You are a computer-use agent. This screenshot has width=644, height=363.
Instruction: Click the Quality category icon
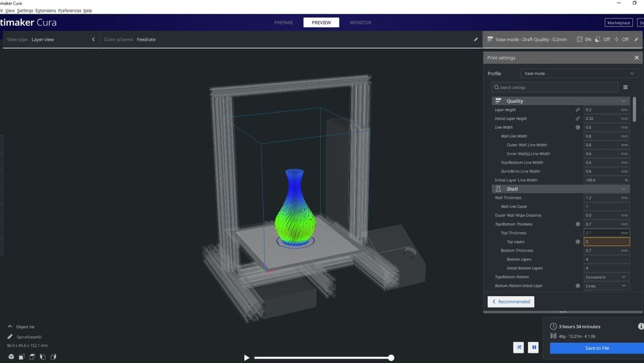(498, 101)
